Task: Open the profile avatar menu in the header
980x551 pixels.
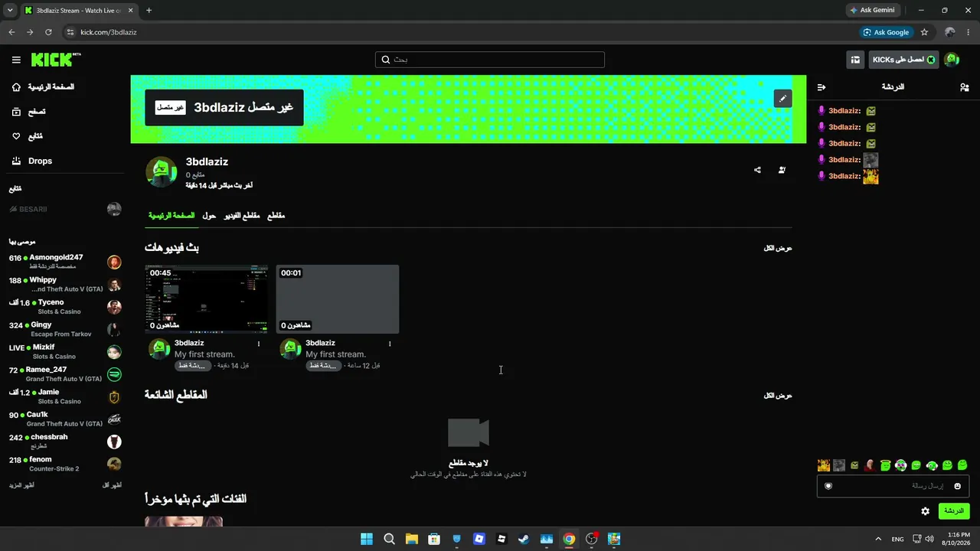Action: (952, 60)
